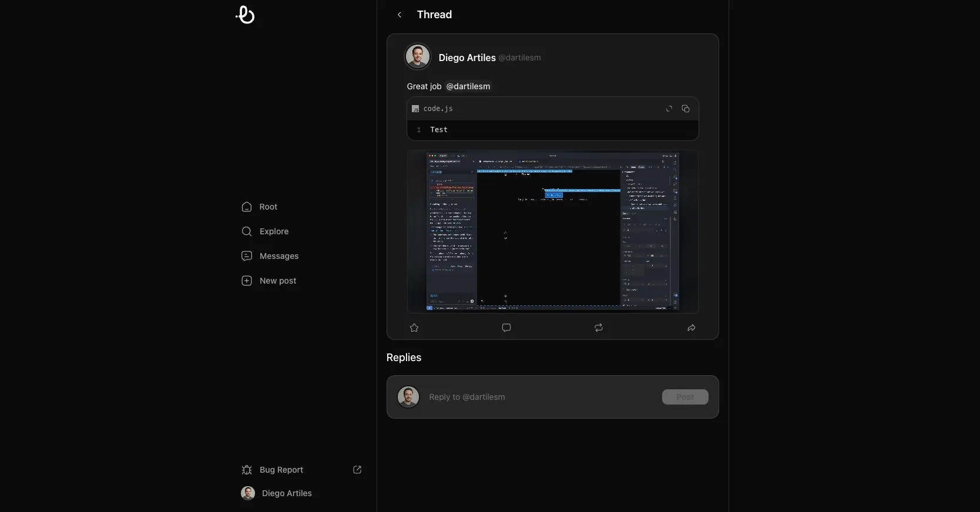Click the Great job post text
This screenshot has height=512, width=980.
click(424, 86)
